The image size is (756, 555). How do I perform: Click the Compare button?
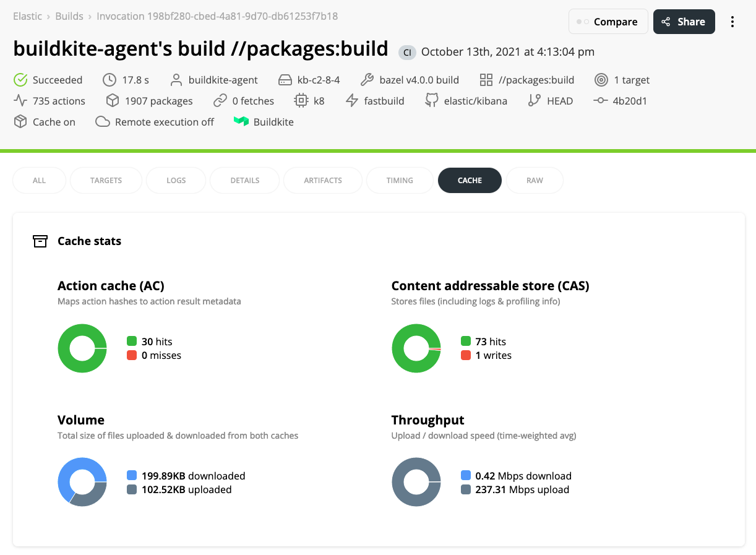(x=608, y=22)
